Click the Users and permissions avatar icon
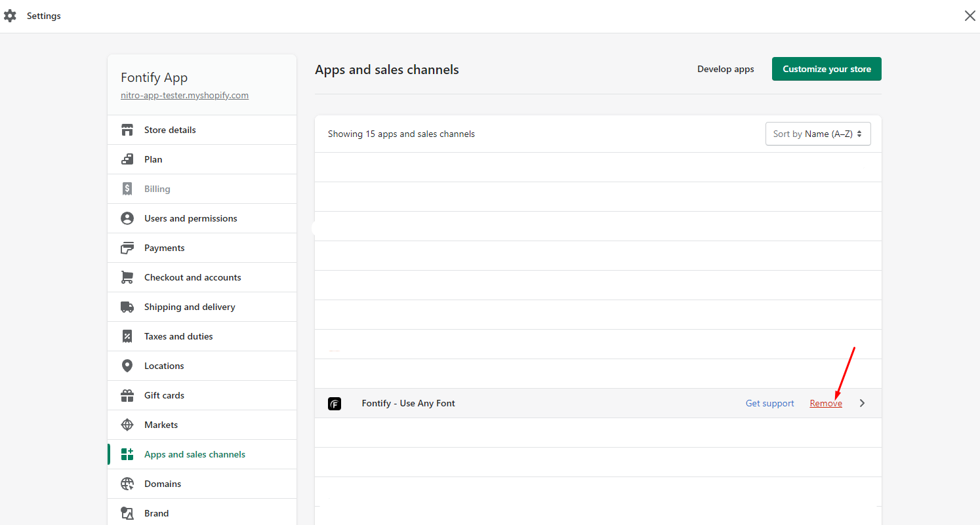980x525 pixels. tap(127, 218)
